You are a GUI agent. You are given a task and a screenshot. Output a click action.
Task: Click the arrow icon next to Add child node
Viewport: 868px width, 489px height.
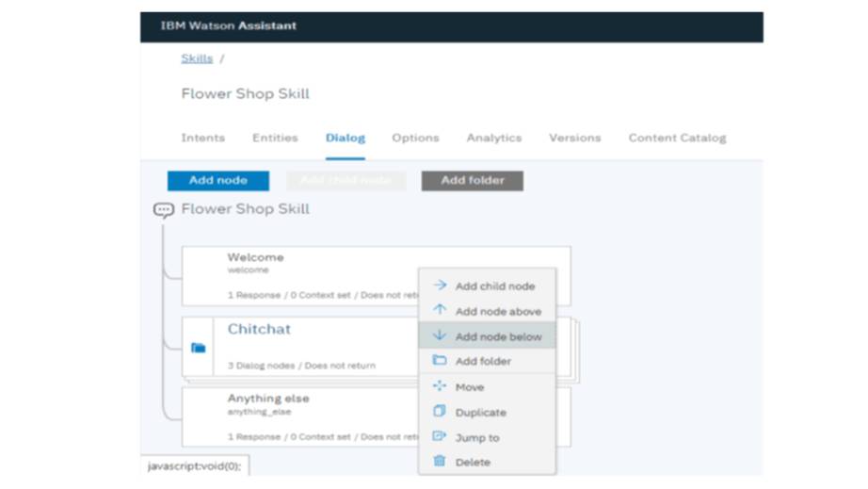(439, 285)
